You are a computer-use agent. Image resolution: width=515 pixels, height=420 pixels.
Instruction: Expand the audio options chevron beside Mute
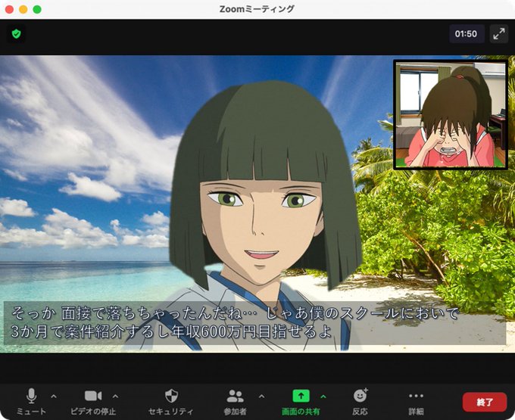tap(54, 397)
